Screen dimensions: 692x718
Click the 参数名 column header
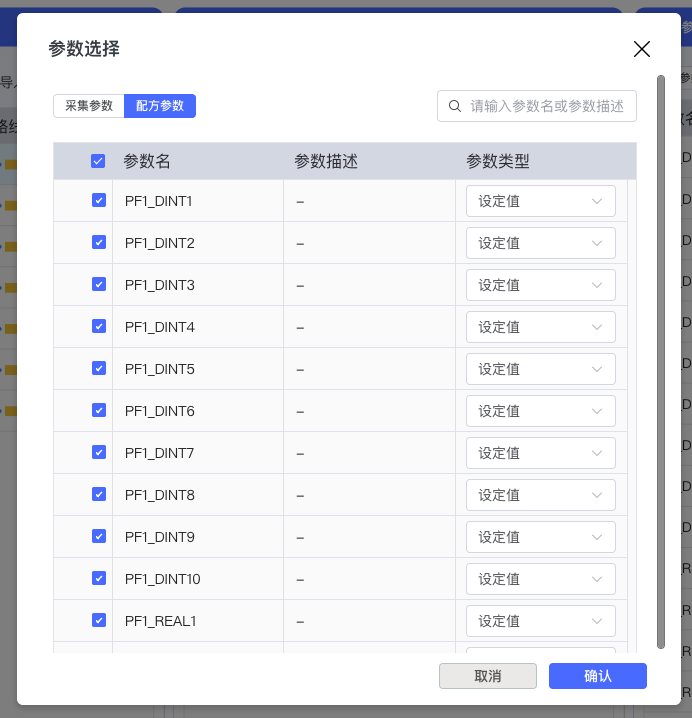coord(147,161)
